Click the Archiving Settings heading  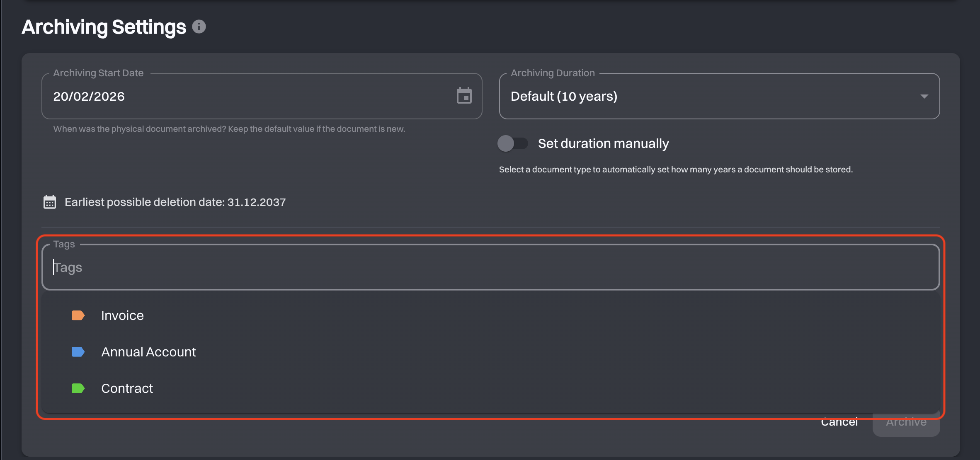click(104, 27)
